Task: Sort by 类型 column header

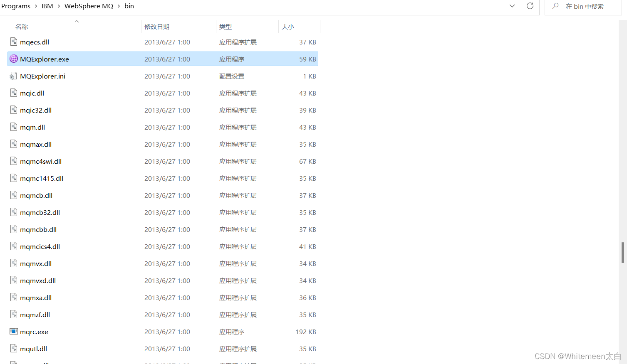Action: tap(226, 27)
